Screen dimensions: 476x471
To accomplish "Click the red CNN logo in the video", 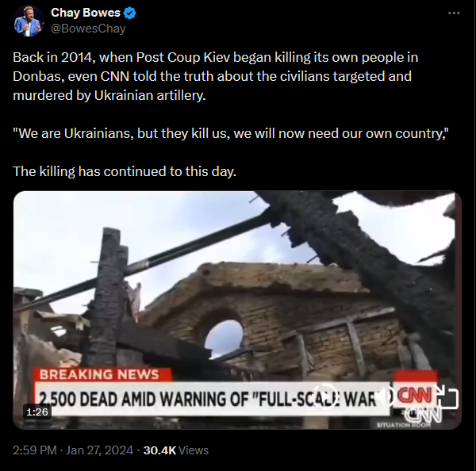I will (414, 395).
